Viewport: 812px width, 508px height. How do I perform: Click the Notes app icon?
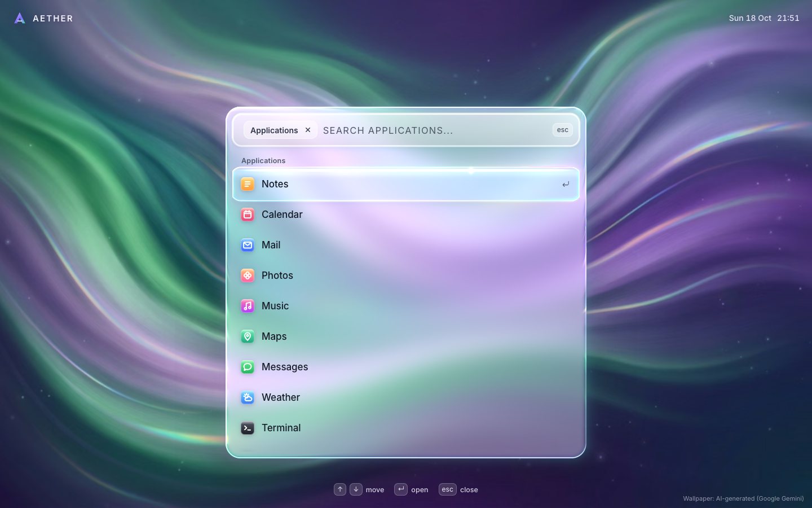click(248, 184)
